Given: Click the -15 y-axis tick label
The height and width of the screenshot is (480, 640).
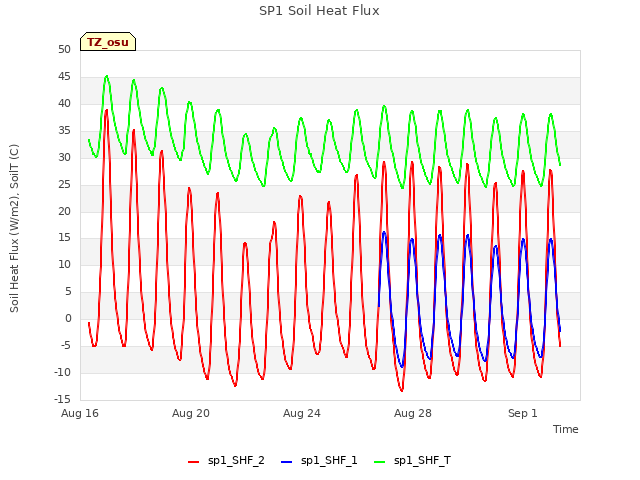Looking at the screenshot, I should point(62,399).
